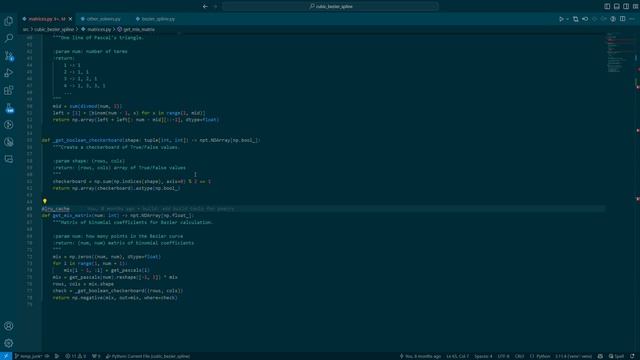Switch to the other_solvers.py tab

point(103,19)
